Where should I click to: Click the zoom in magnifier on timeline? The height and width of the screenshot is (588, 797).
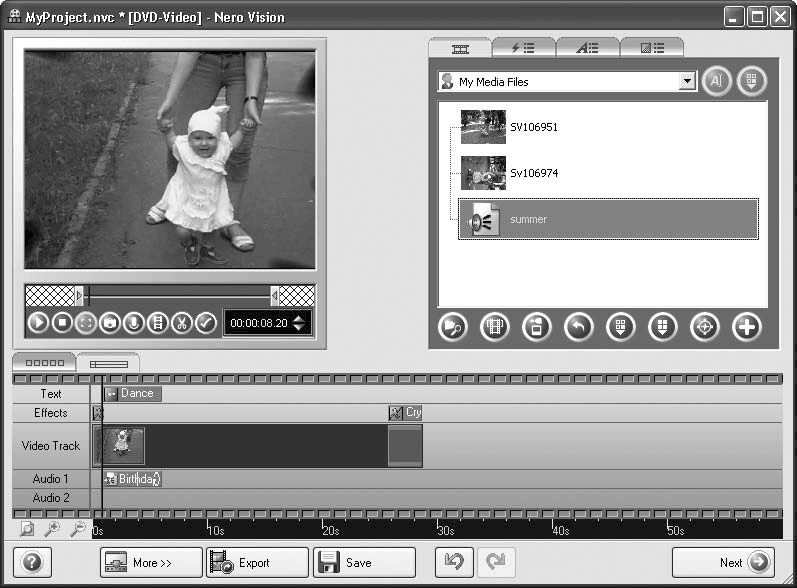tap(51, 529)
